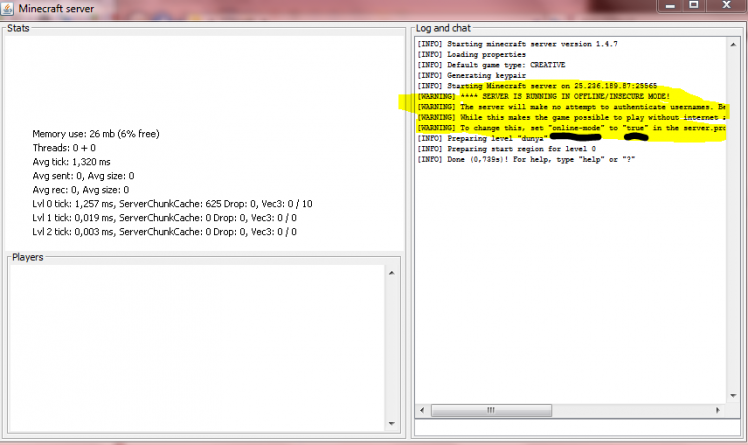Screen dimensions: 748x445
Task: Click the 'Memory use: 26 mb' stat
Action: click(x=96, y=134)
